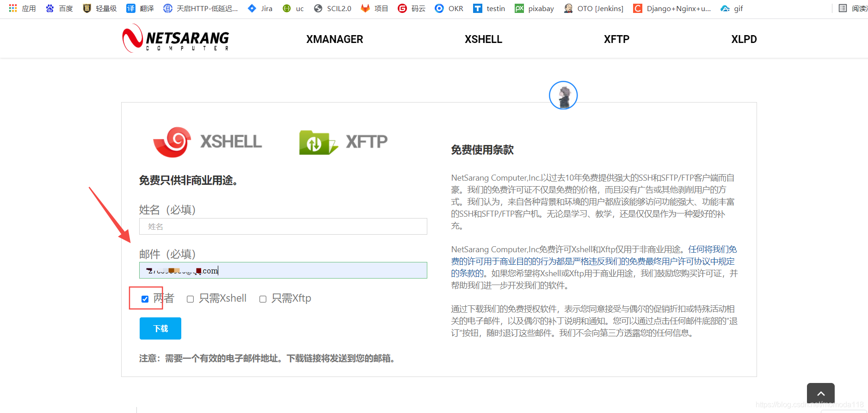868x413 pixels.
Task: Click the circular user avatar
Action: click(563, 95)
